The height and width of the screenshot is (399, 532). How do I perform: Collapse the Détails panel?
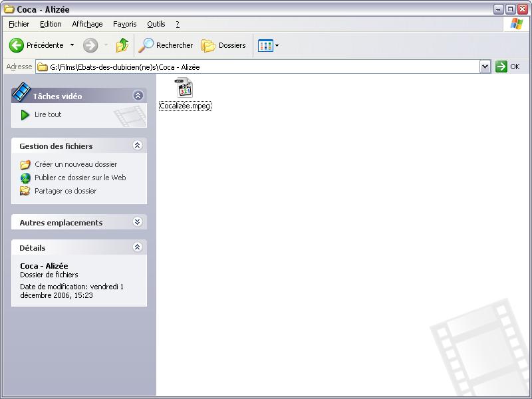tap(138, 247)
